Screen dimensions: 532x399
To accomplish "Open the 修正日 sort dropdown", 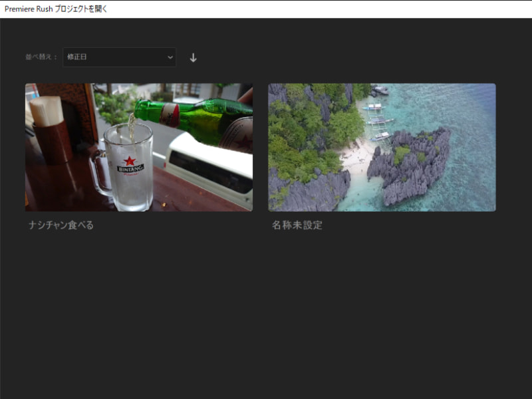I will point(118,57).
